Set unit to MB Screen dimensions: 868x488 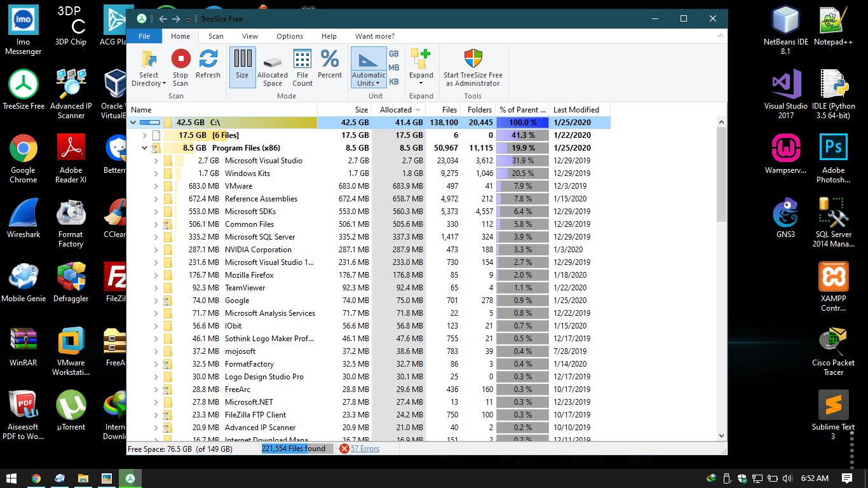coord(394,68)
